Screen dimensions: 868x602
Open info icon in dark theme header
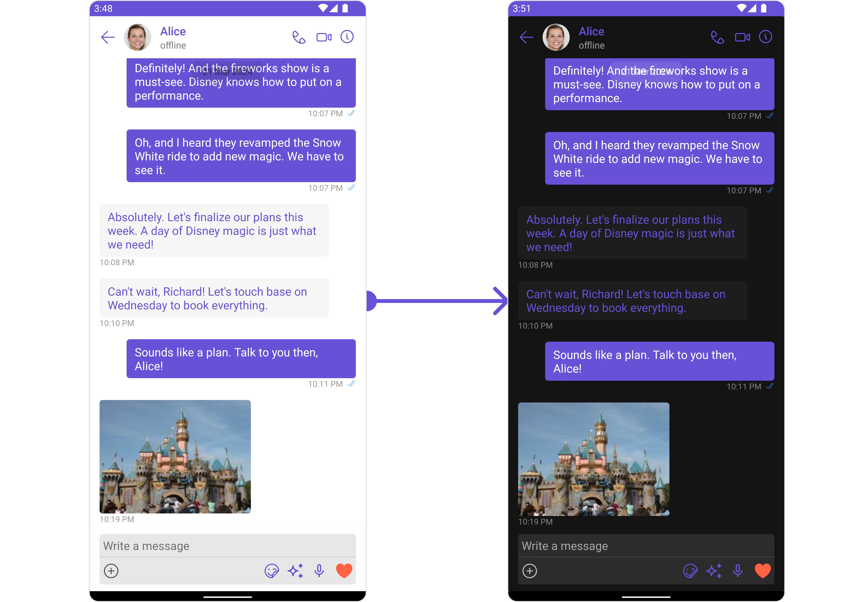point(765,37)
